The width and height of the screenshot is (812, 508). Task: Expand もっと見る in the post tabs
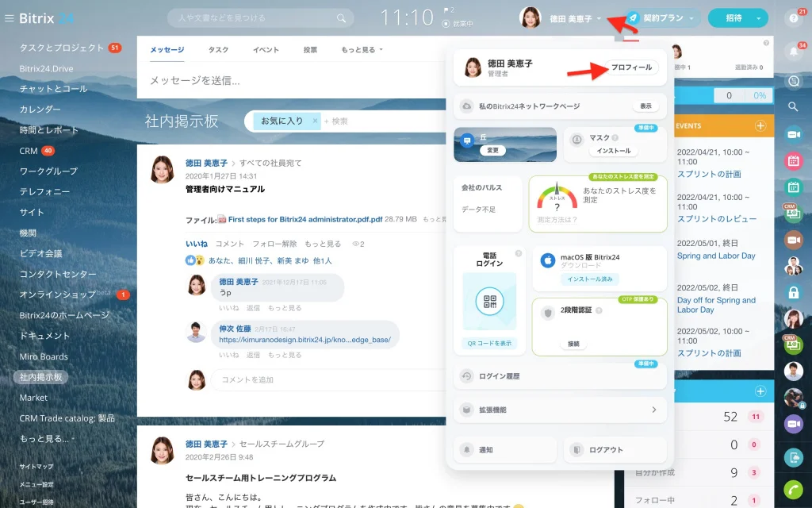(x=362, y=50)
